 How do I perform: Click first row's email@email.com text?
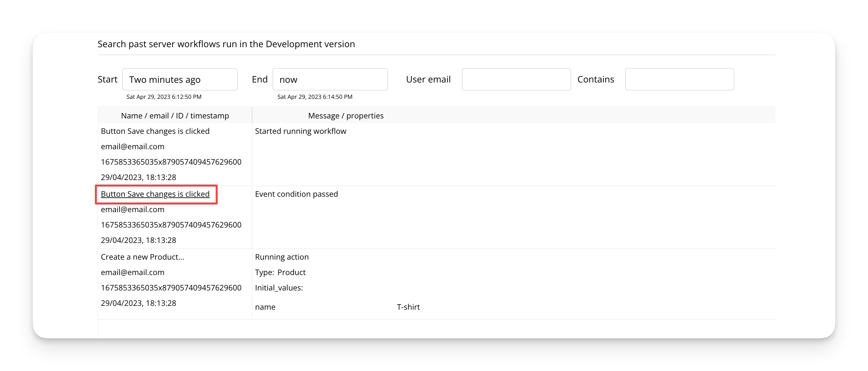click(132, 147)
